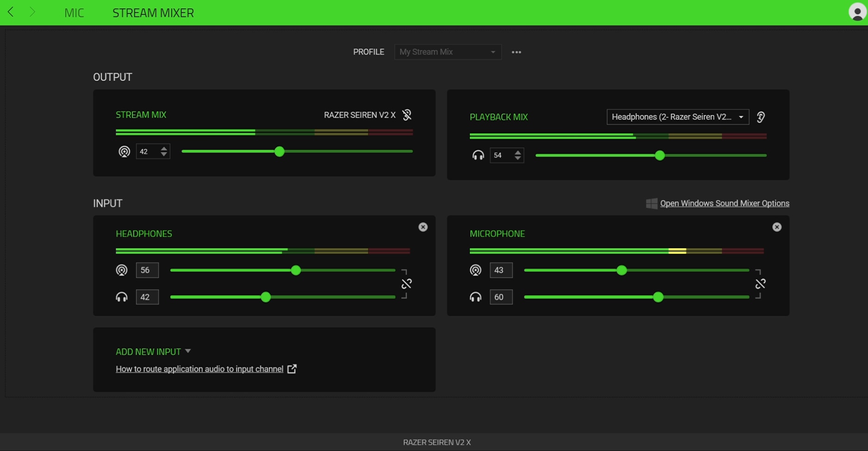Open how to route application audio link
Screen dimensions: 868x451
tap(200, 369)
